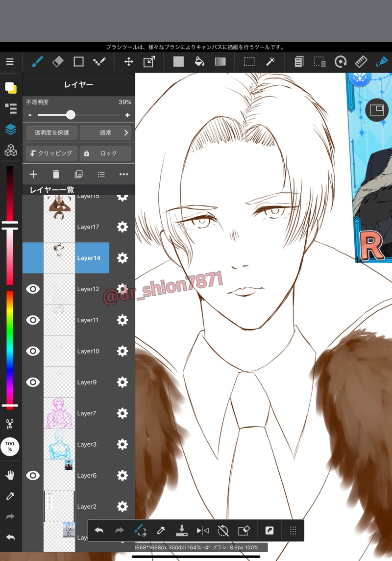The width and height of the screenshot is (392, 561).
Task: Open the materials cubes panel
Action: [11, 150]
